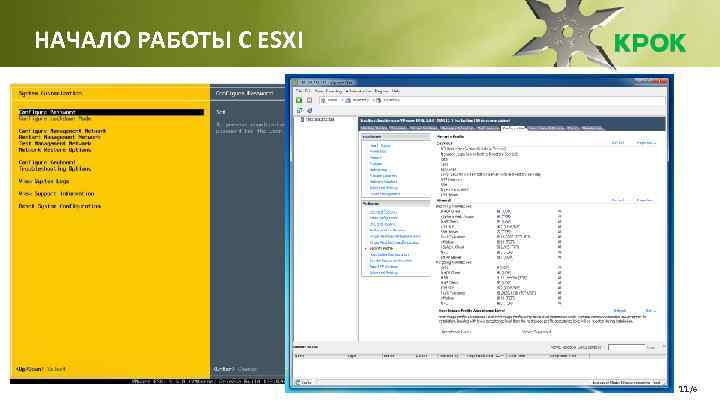The height and width of the screenshot is (405, 720).
Task: Select the host IP entry in the inventory tree
Action: click(x=320, y=119)
